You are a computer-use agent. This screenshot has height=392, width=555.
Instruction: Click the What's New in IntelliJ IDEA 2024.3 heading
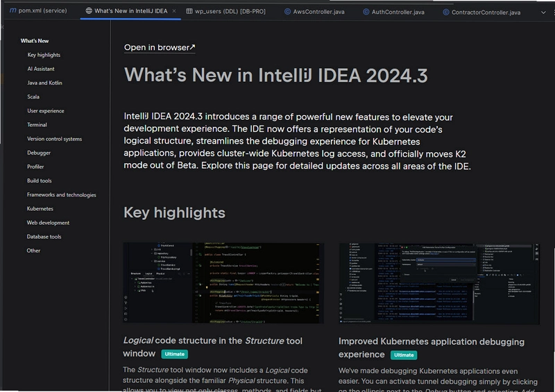pyautogui.click(x=275, y=76)
